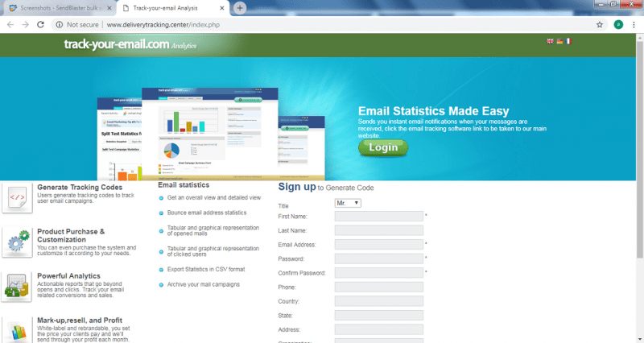Open the Chrome three-dot menu

tap(634, 25)
